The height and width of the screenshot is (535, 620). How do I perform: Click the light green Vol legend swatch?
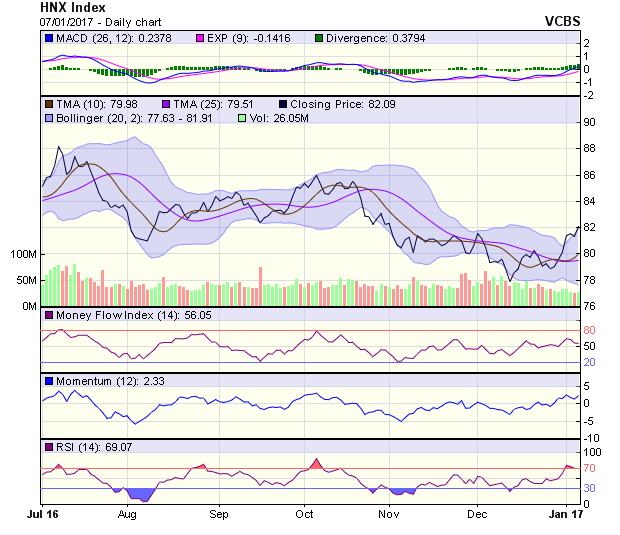[x=243, y=118]
